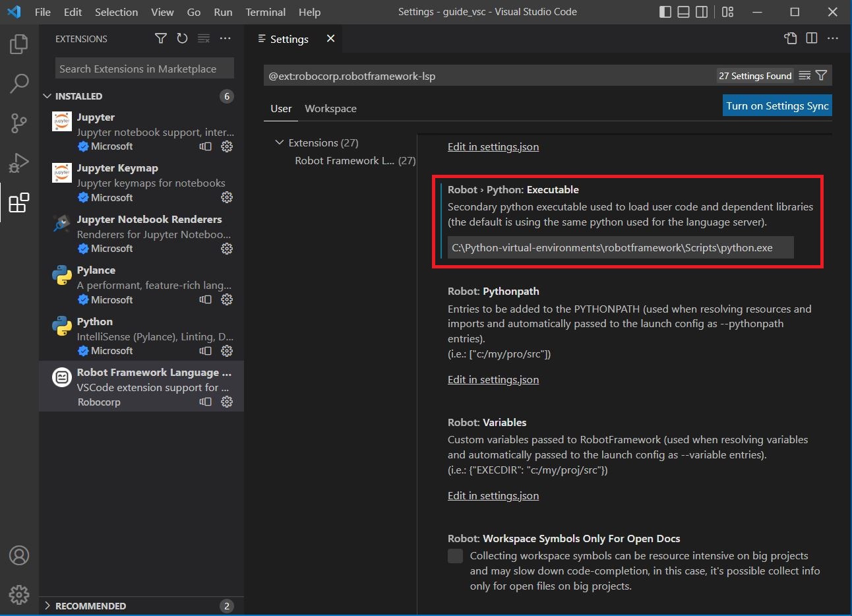Open Run and Debug view

19,162
